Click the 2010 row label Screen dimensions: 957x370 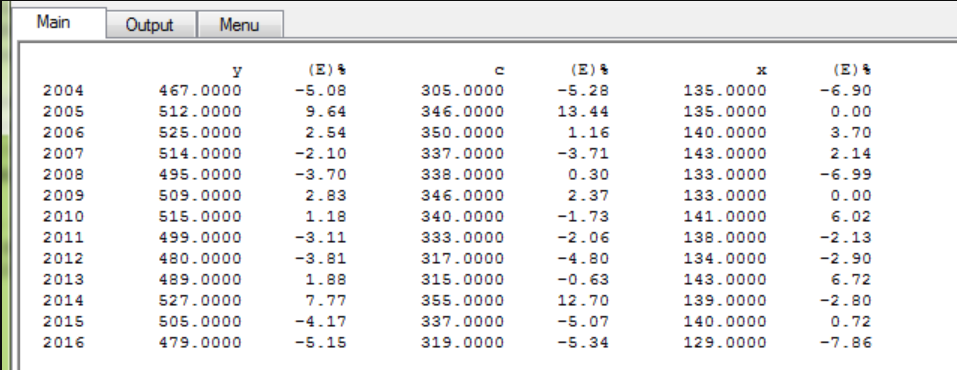pos(63,217)
